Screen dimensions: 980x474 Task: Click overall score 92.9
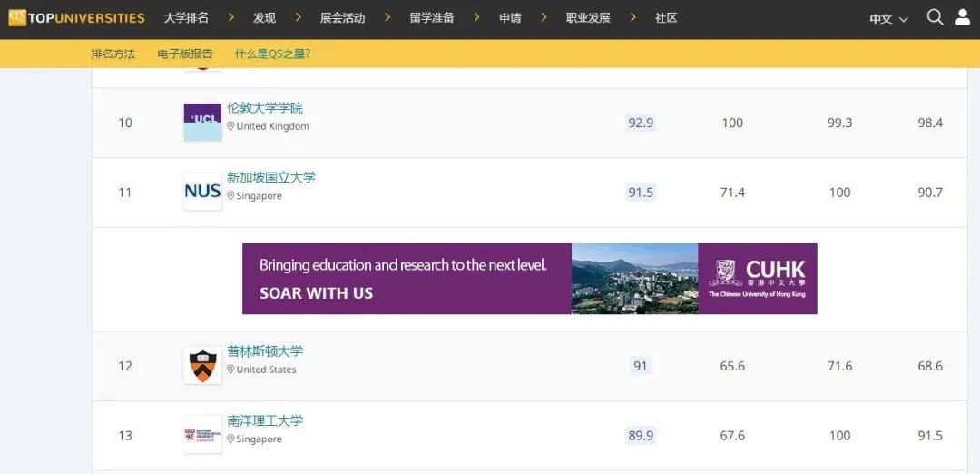point(641,123)
